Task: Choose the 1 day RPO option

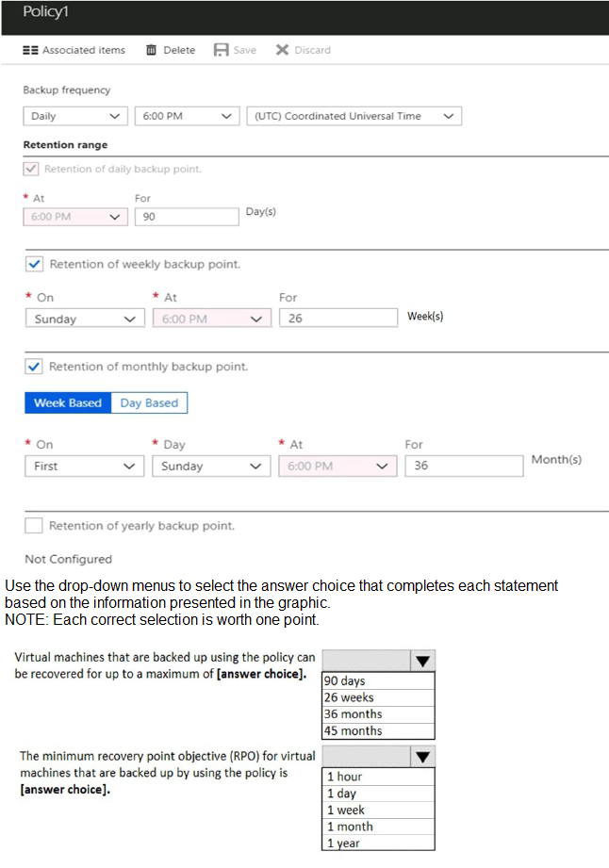Action: [x=378, y=794]
